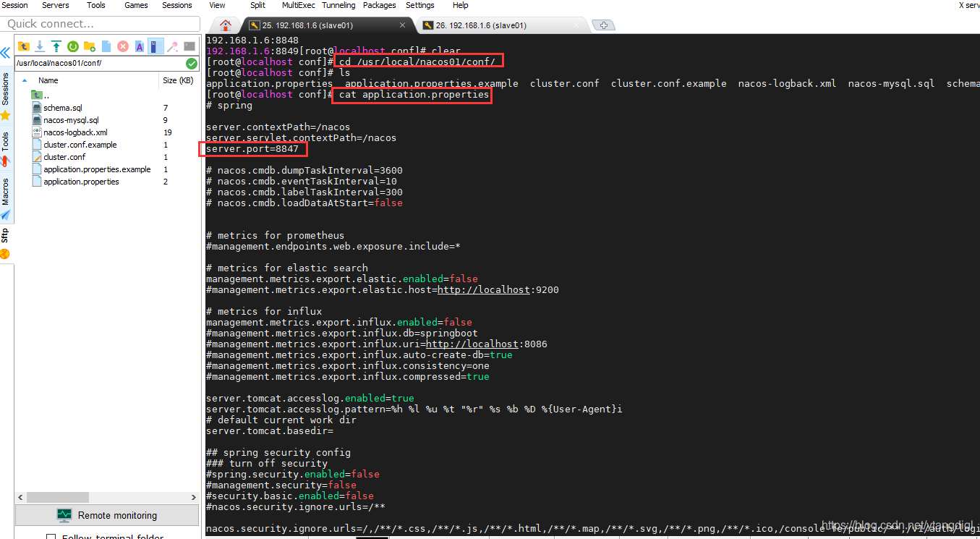The image size is (980, 539).
Task: Toggle the highlighted sidebar view icon in SFTP toolbar
Action: click(x=155, y=46)
